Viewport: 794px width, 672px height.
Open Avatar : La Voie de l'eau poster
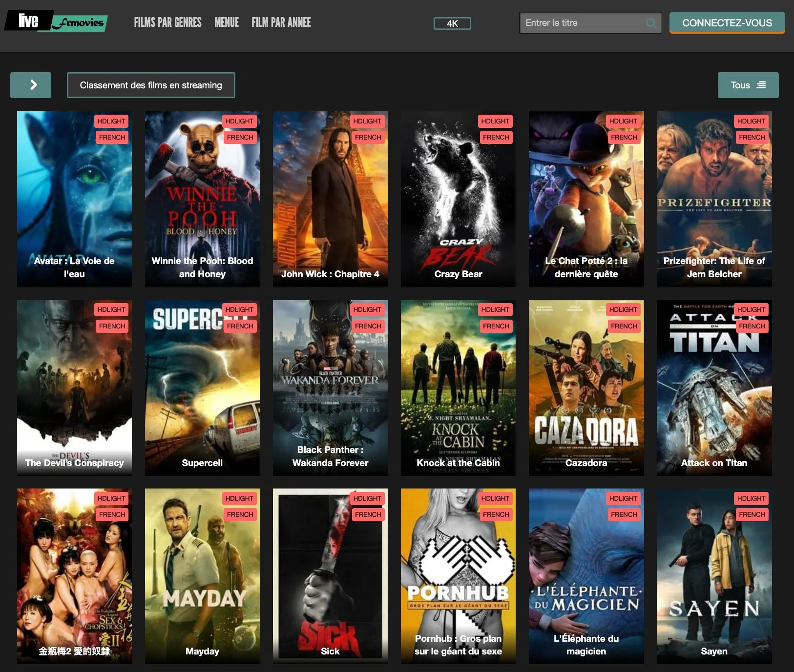click(74, 199)
